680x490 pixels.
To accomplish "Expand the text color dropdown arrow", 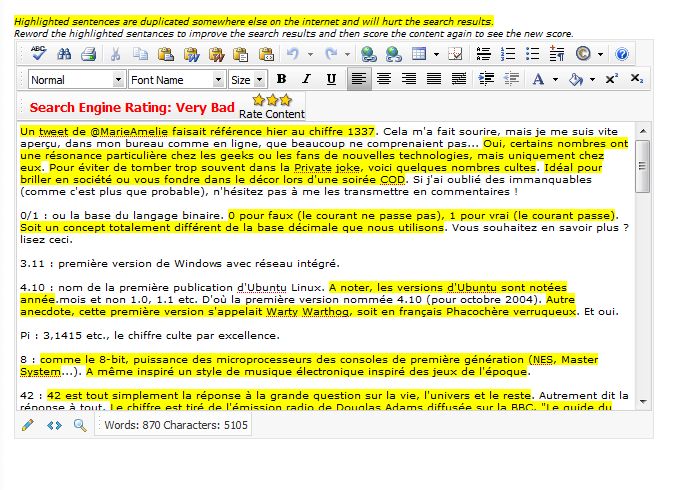I will click(x=556, y=79).
